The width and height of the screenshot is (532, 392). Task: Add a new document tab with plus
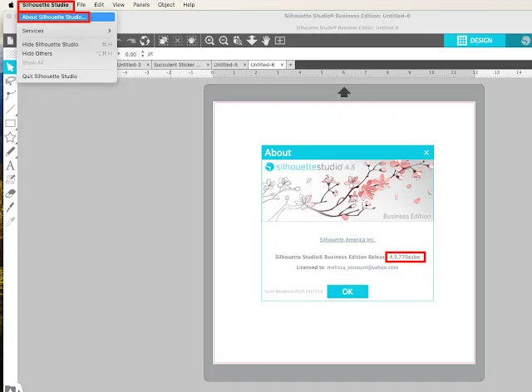click(x=290, y=65)
